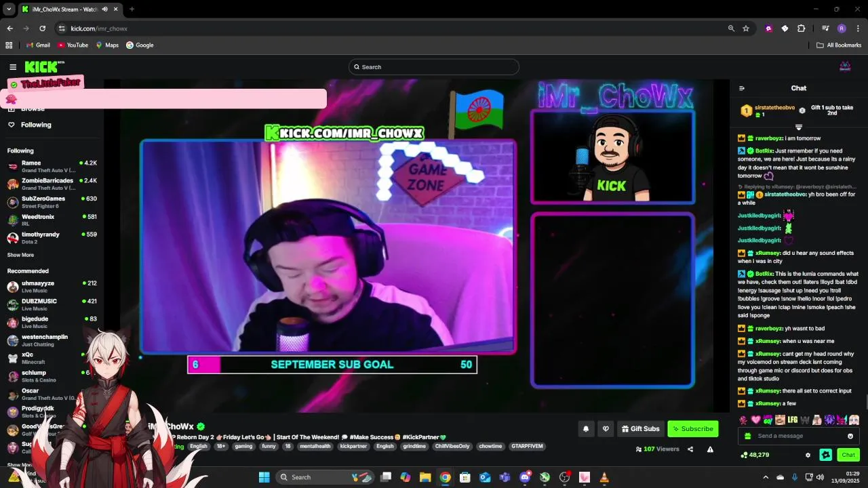This screenshot has width=868, height=488.
Task: Open VLC from the taskbar
Action: click(x=604, y=477)
